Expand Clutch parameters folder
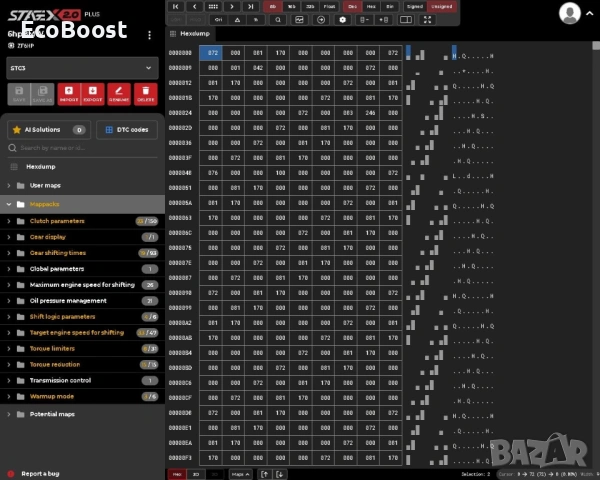The height and width of the screenshot is (480, 600). tap(9, 221)
